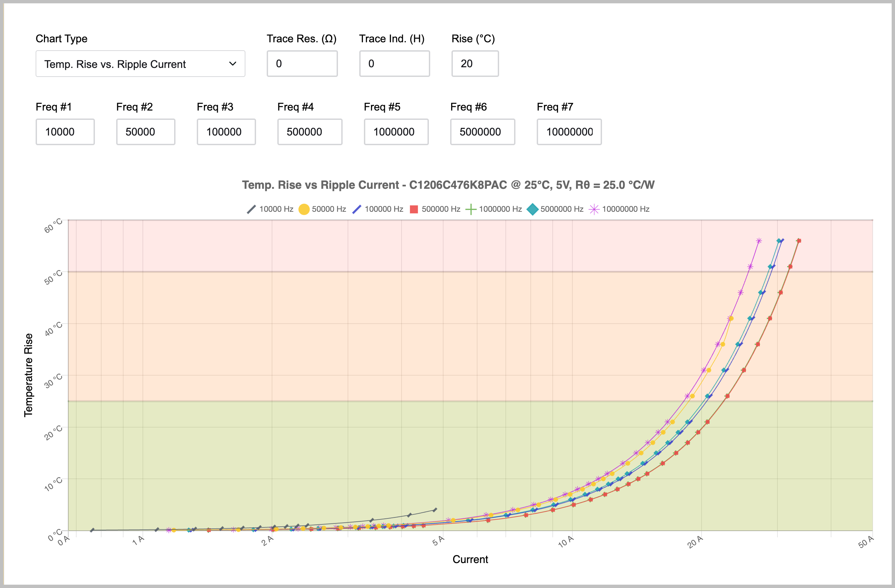Click the teal diamond marker for 5000000 Hz
The width and height of the screenshot is (895, 588).
click(x=532, y=209)
